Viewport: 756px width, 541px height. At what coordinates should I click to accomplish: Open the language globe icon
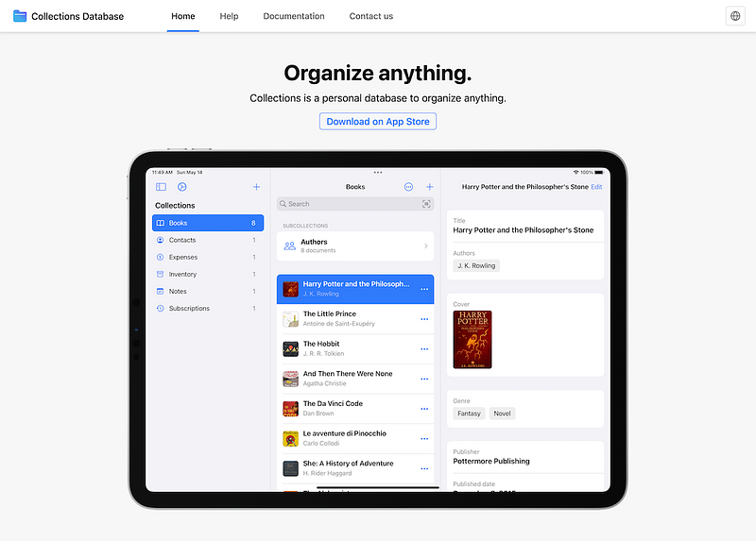coord(735,16)
